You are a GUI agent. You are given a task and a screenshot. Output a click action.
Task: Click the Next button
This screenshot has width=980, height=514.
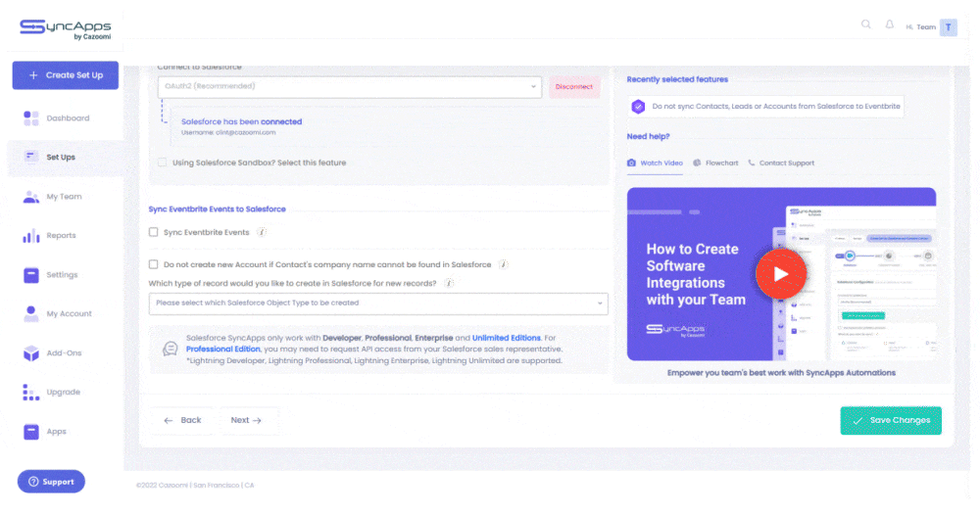[246, 420]
